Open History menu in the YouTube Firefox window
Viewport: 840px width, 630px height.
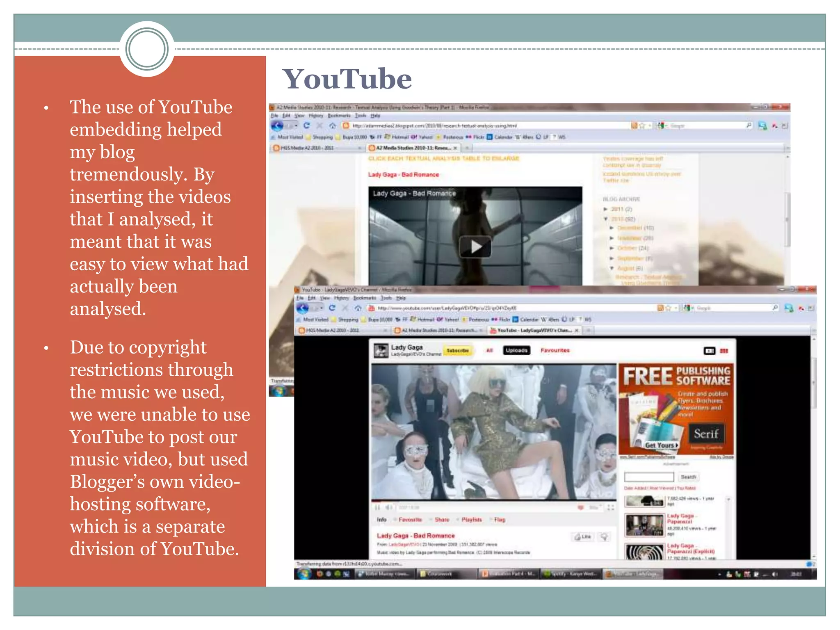(x=341, y=298)
